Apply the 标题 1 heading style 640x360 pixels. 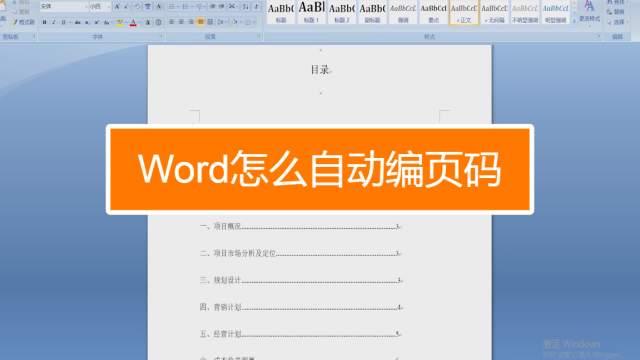pyautogui.click(x=311, y=12)
